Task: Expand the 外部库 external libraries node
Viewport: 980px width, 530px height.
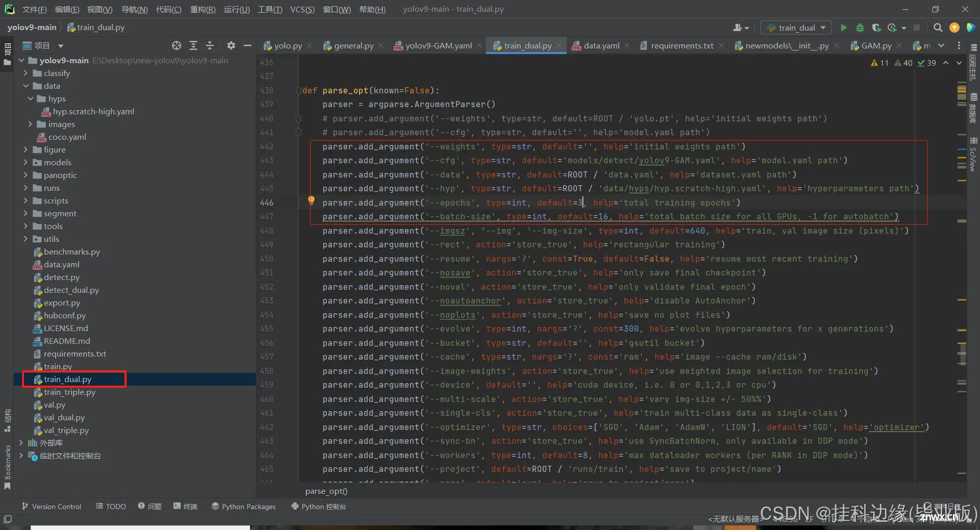Action: [x=21, y=443]
